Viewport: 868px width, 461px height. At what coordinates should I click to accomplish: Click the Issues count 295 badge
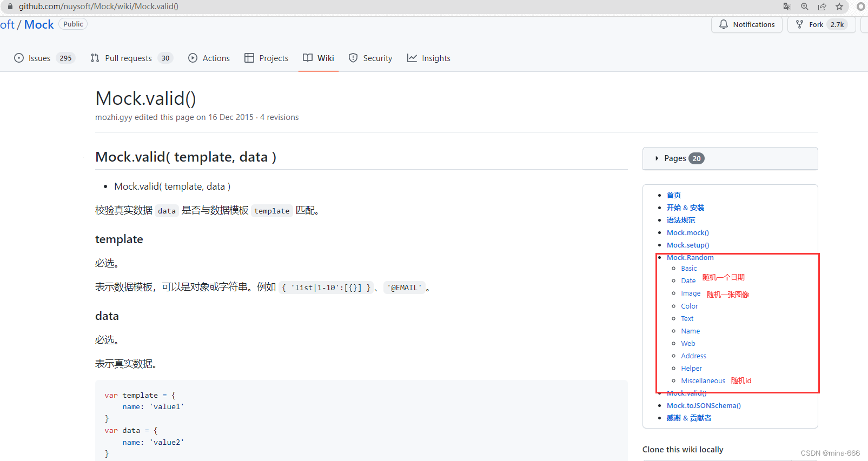point(65,58)
